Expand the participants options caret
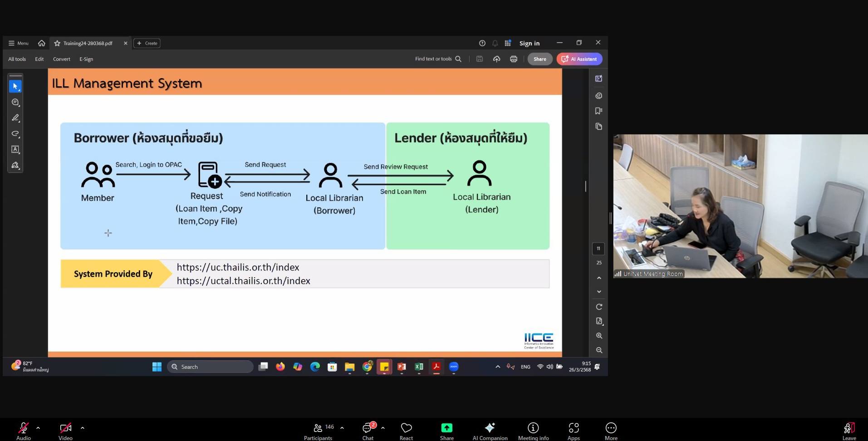The image size is (868, 441). [342, 427]
